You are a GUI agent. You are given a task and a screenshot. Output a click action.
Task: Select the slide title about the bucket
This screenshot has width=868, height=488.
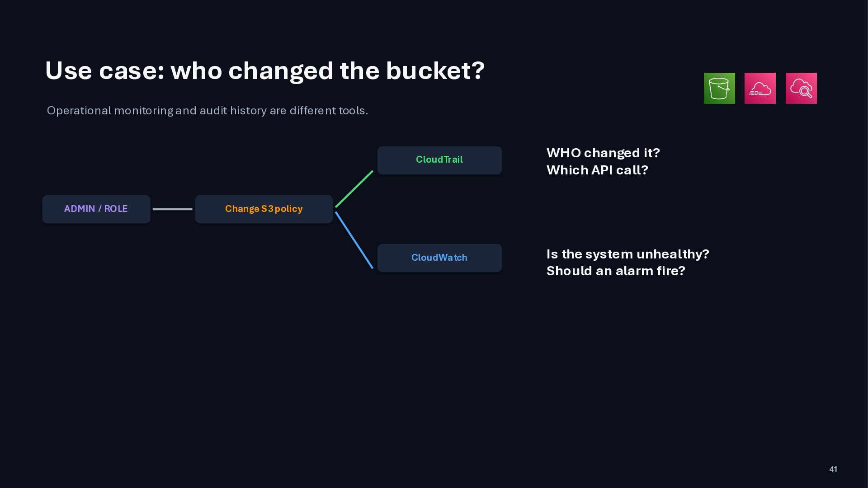point(265,71)
